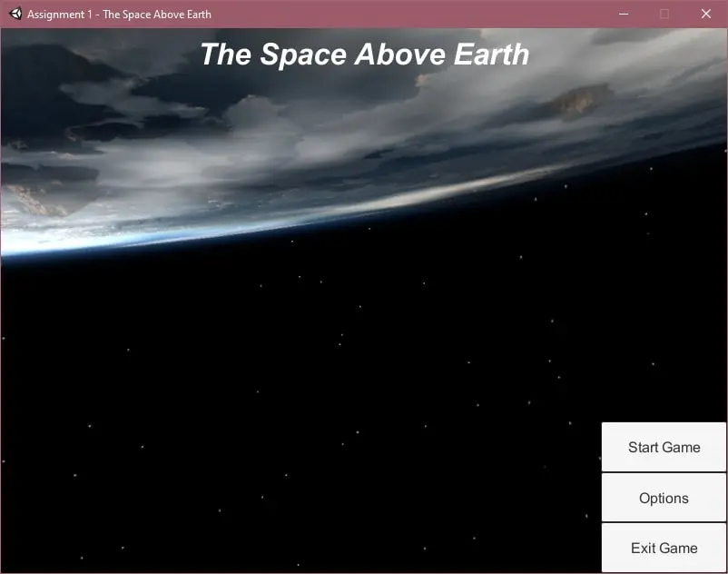
Task: Click the brown landmass patch in upper-right clouds
Action: (x=578, y=99)
